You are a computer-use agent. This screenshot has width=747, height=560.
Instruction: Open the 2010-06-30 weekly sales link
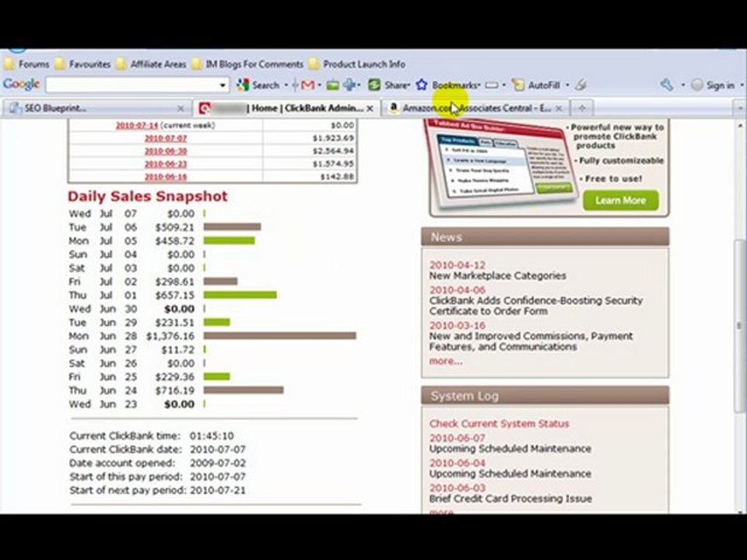pyautogui.click(x=166, y=151)
